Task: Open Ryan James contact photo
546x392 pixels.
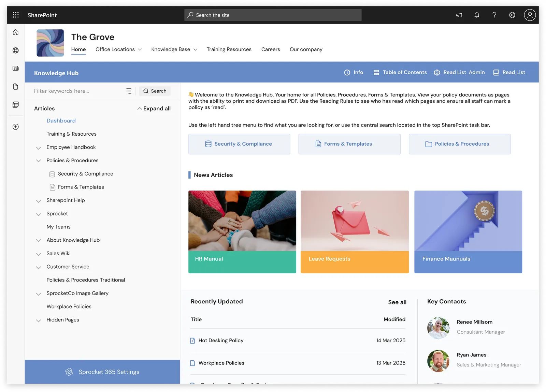Action: [x=439, y=361]
